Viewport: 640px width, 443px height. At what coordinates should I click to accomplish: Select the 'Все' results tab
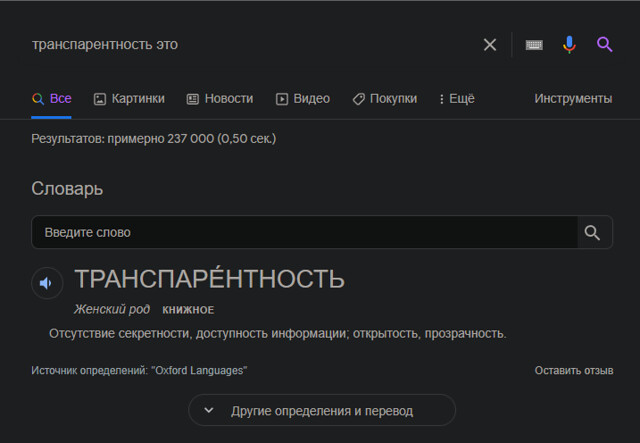click(x=51, y=98)
